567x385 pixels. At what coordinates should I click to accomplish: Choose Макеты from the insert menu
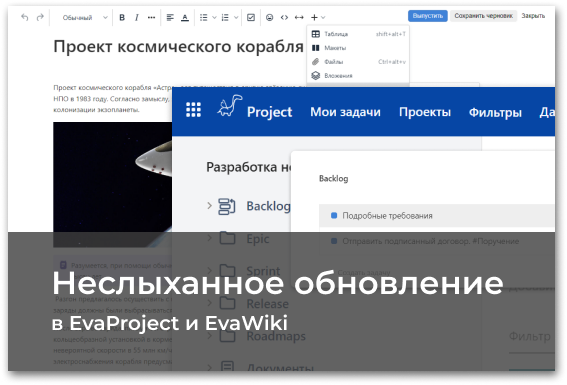[x=358, y=48]
